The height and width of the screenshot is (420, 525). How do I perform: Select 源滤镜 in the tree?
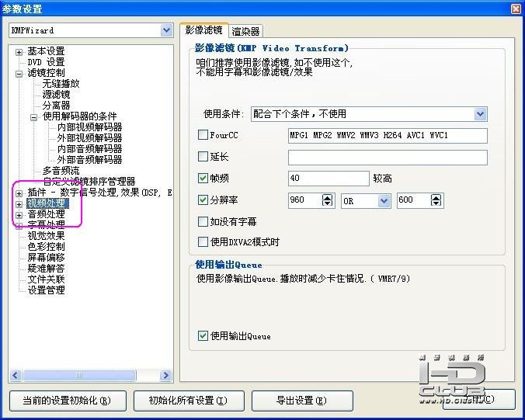[56, 95]
